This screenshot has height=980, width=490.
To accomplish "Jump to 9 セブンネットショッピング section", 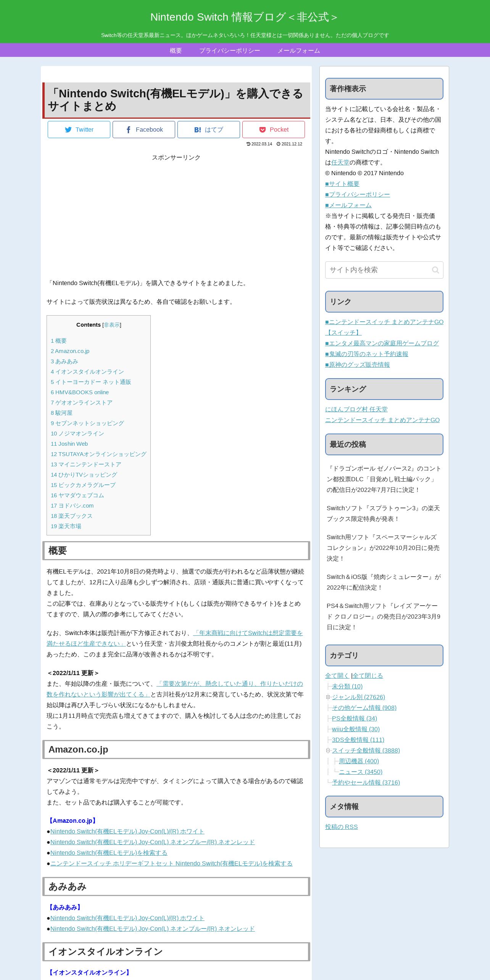I will (87, 423).
